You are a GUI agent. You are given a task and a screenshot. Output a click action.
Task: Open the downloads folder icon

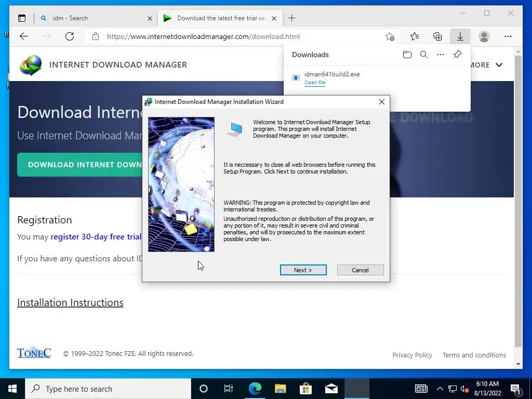click(x=407, y=55)
